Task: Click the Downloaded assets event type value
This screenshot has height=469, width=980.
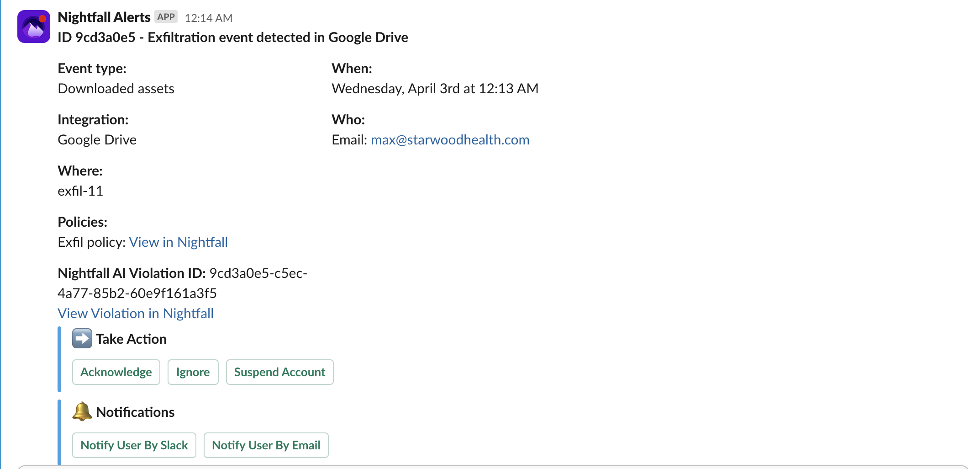Action: [116, 89]
